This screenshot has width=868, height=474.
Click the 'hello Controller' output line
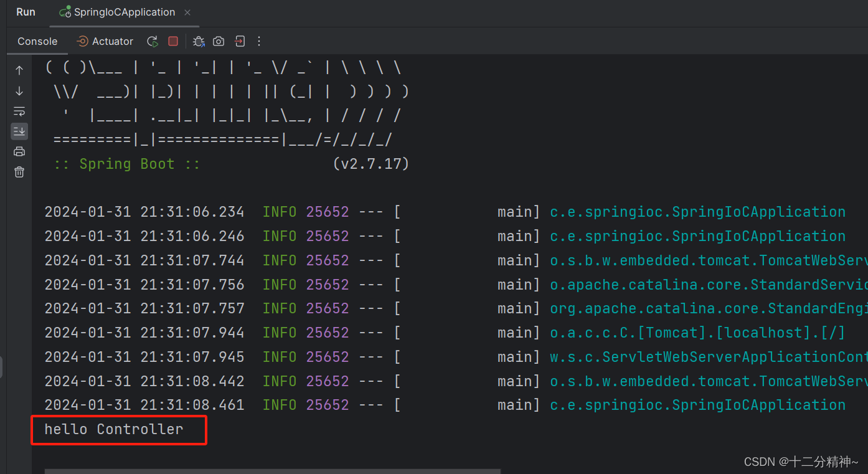pos(114,429)
